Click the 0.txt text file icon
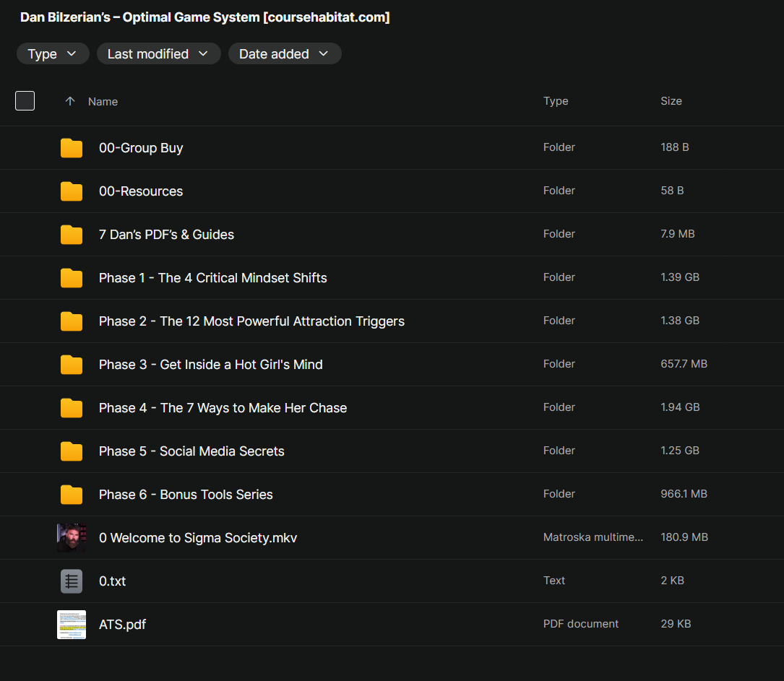This screenshot has height=681, width=784. [72, 581]
